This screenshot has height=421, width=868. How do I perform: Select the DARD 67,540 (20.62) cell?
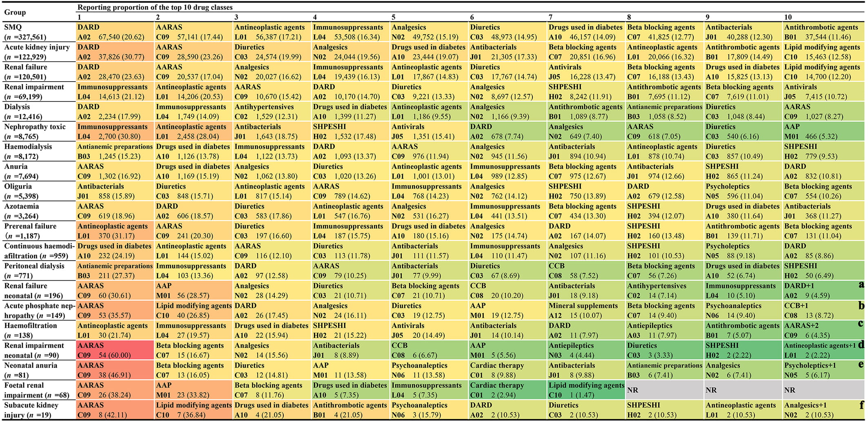tap(115, 32)
